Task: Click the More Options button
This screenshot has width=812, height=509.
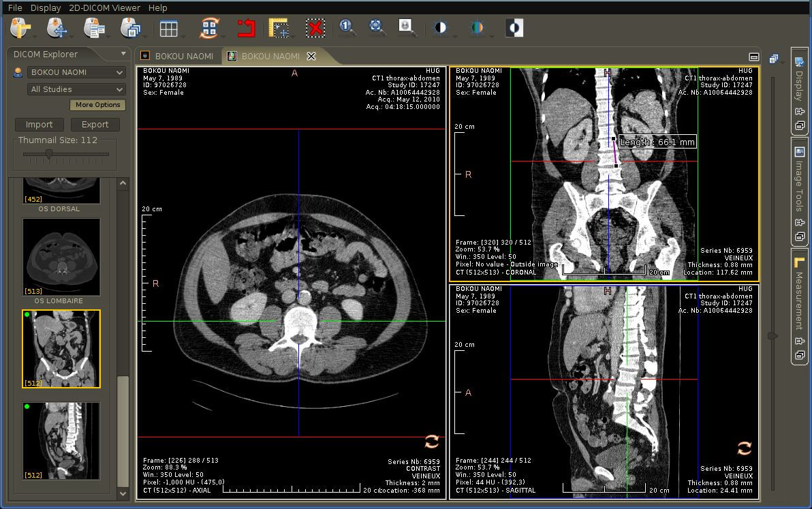Action: (x=97, y=105)
